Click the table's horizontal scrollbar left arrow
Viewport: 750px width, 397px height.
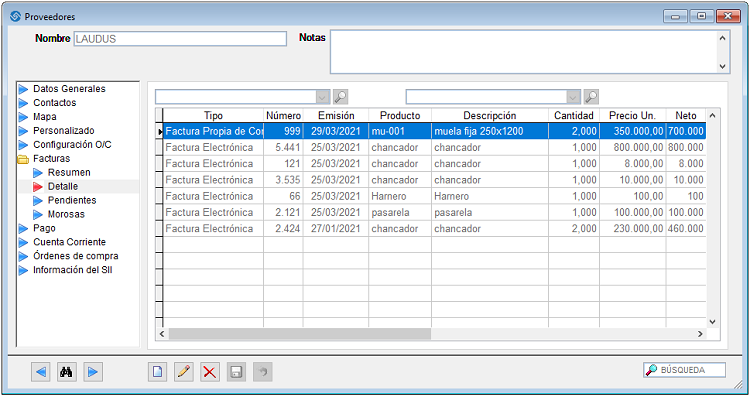pos(162,334)
